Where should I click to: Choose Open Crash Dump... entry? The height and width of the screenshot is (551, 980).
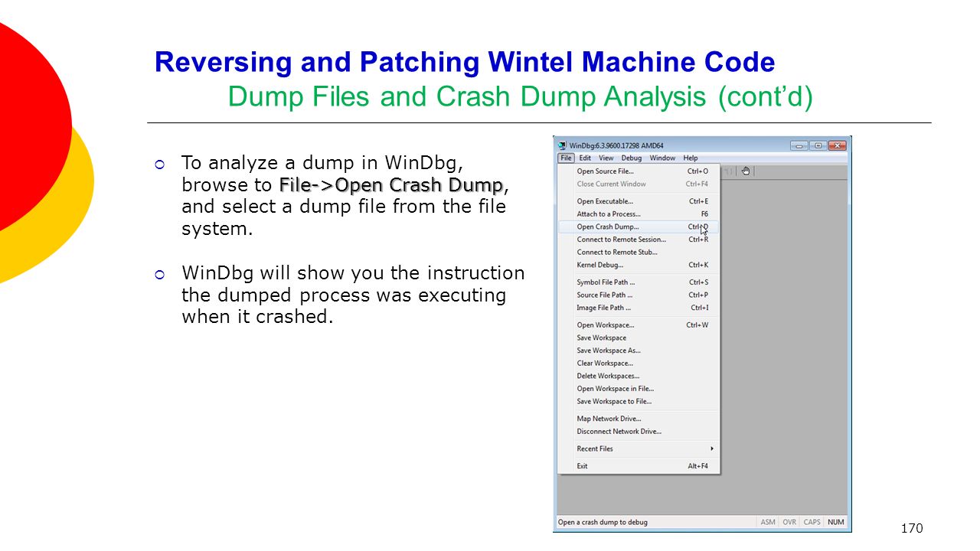pyautogui.click(x=639, y=227)
